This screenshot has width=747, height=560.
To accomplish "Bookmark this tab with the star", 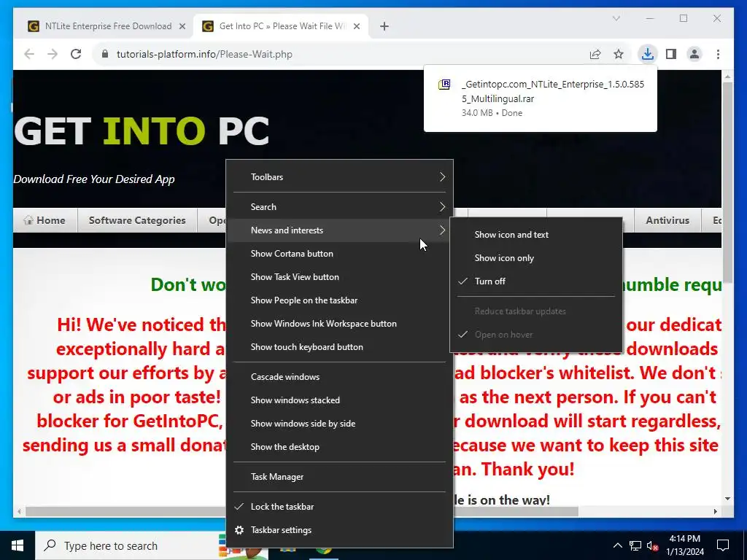I will (x=619, y=54).
